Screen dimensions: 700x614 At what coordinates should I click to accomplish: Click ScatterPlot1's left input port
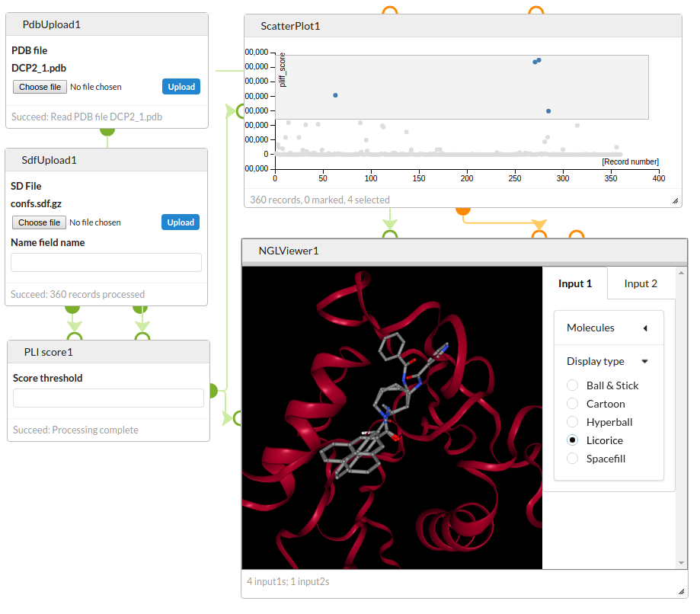click(x=240, y=111)
